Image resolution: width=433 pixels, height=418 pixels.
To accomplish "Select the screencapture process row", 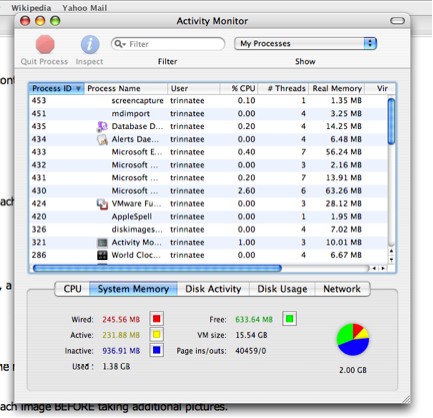I will (x=208, y=101).
